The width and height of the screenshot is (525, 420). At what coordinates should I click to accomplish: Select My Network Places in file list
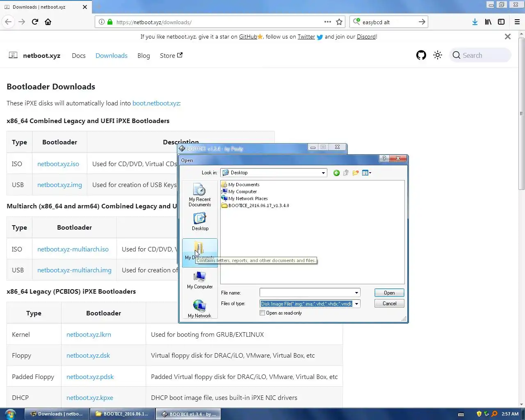244,199
